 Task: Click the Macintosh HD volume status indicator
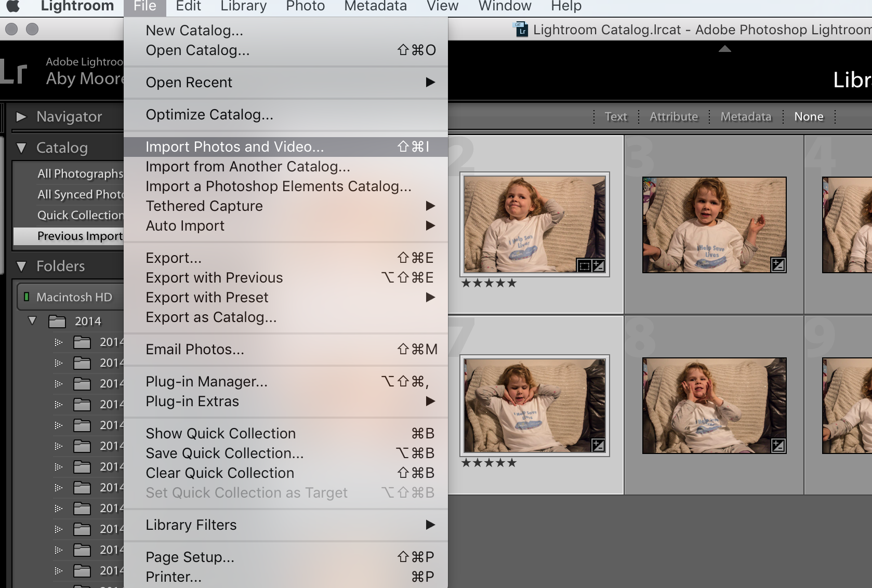[27, 297]
